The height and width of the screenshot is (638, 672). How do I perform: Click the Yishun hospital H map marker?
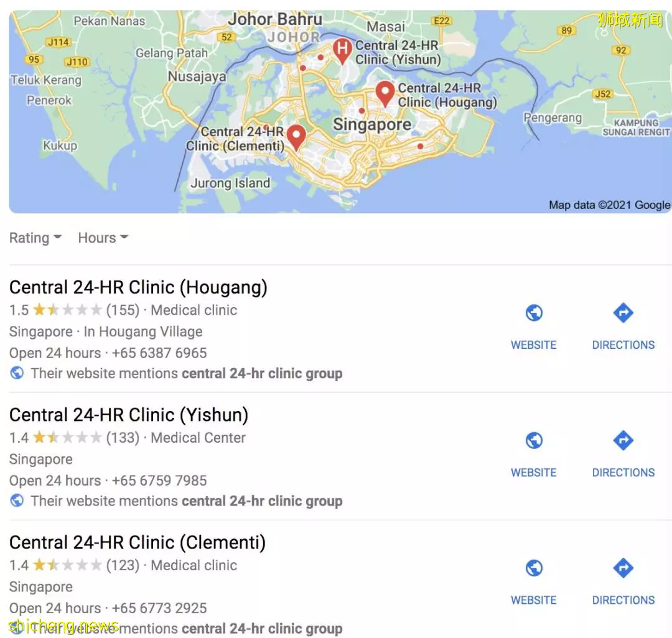click(342, 50)
